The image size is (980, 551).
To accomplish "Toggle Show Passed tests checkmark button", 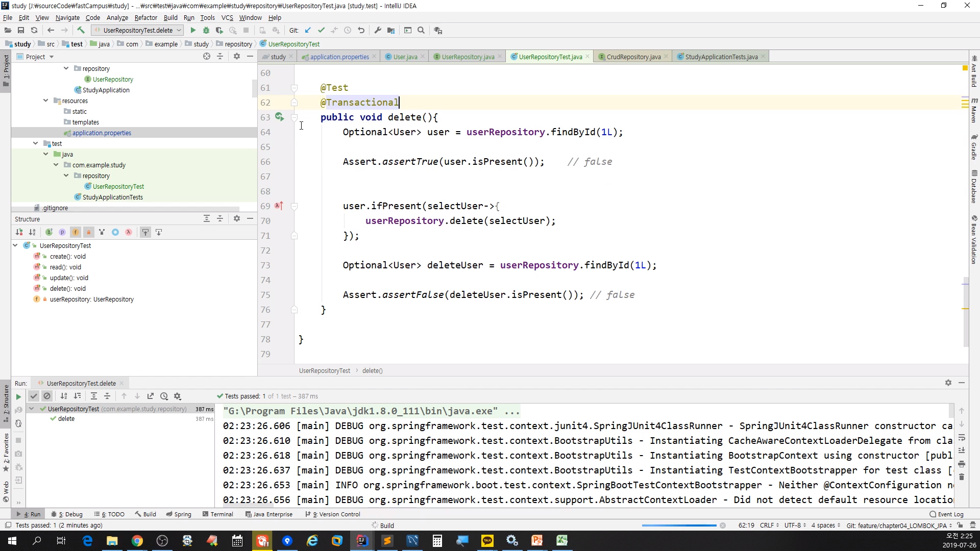I will point(34,396).
